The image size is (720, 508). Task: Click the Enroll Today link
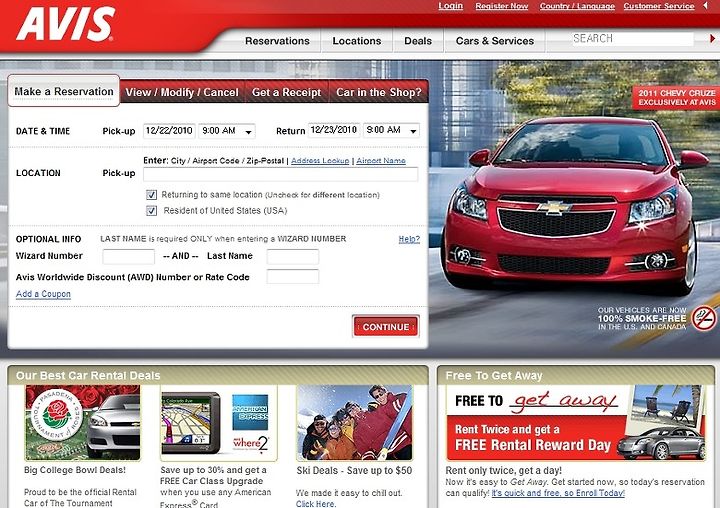pos(558,493)
